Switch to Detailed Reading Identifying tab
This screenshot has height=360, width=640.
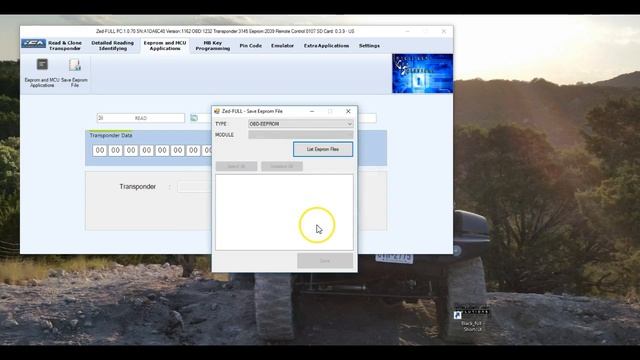click(112, 45)
